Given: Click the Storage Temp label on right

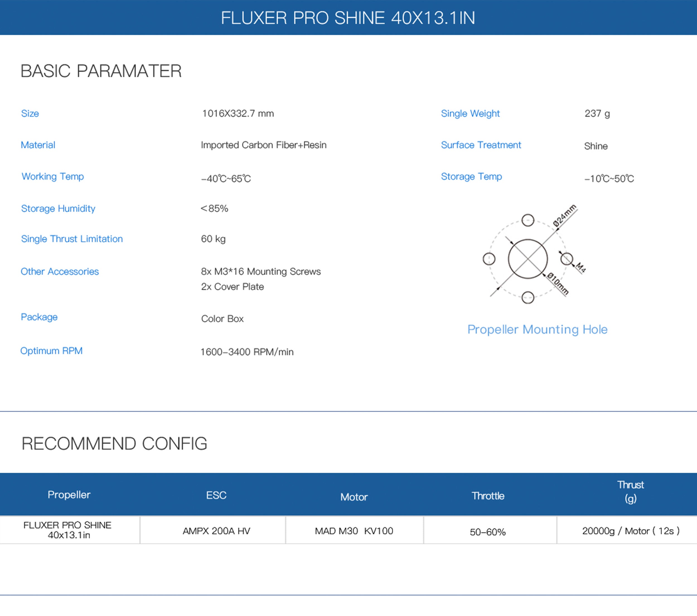Looking at the screenshot, I should pos(471,176).
